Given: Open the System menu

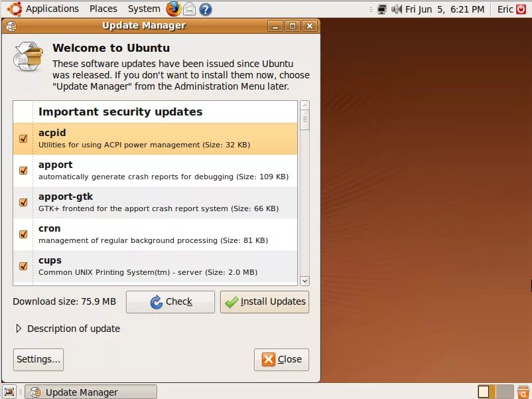Looking at the screenshot, I should click(x=144, y=9).
